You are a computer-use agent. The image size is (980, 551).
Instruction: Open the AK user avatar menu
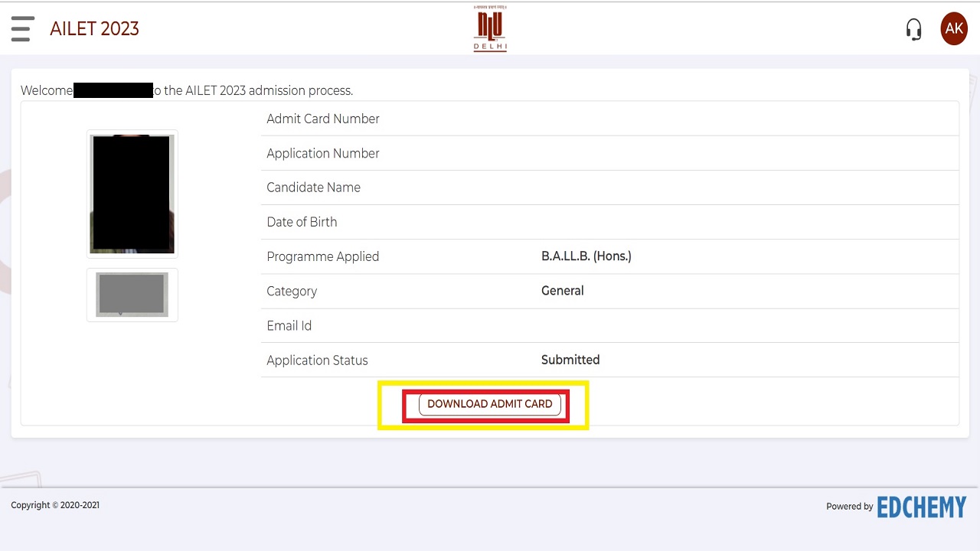tap(953, 29)
